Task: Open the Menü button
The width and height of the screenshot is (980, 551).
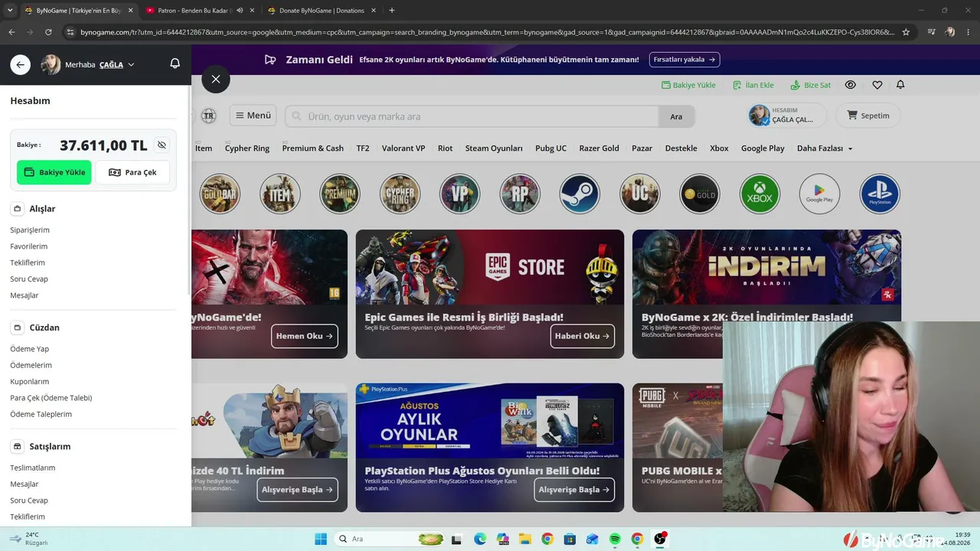Action: (253, 116)
